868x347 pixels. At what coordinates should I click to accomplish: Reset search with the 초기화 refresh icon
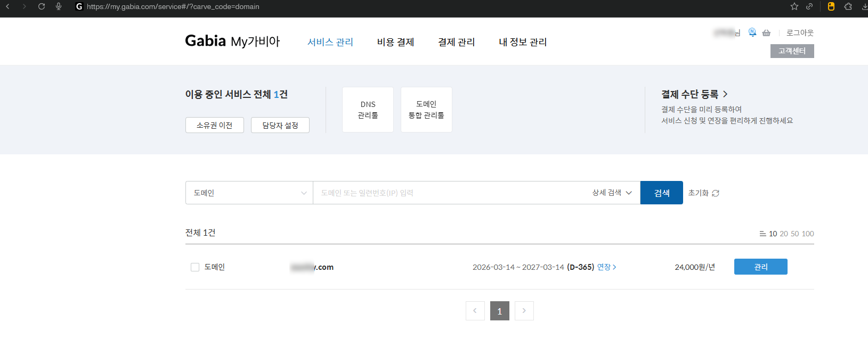[x=716, y=193]
